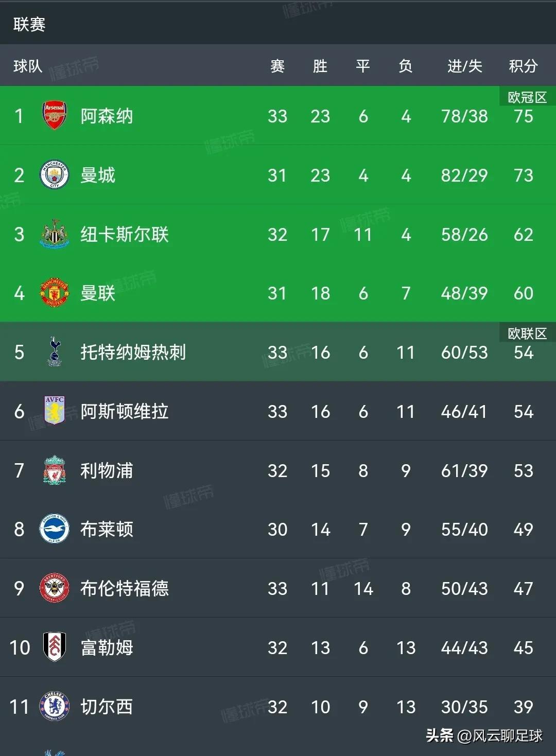Select the 布伦特福德 row name
The height and width of the screenshot is (756, 556).
[125, 588]
